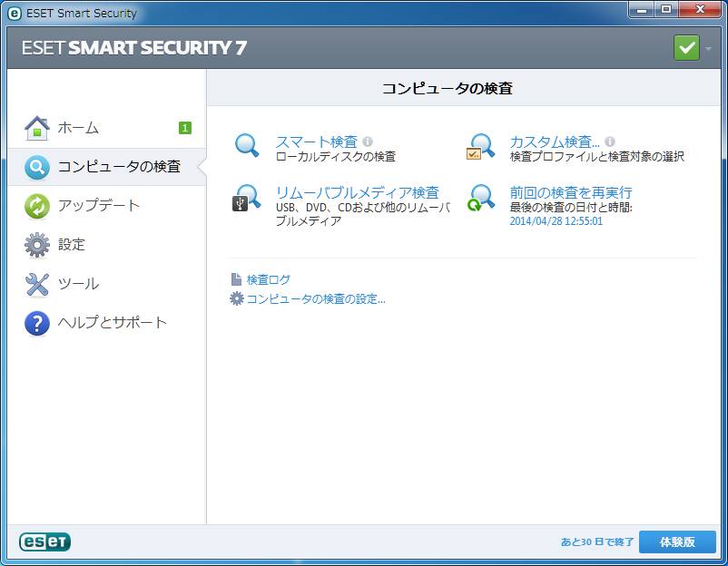
Task: Click 前回の検査を再実行 link
Action: [571, 192]
